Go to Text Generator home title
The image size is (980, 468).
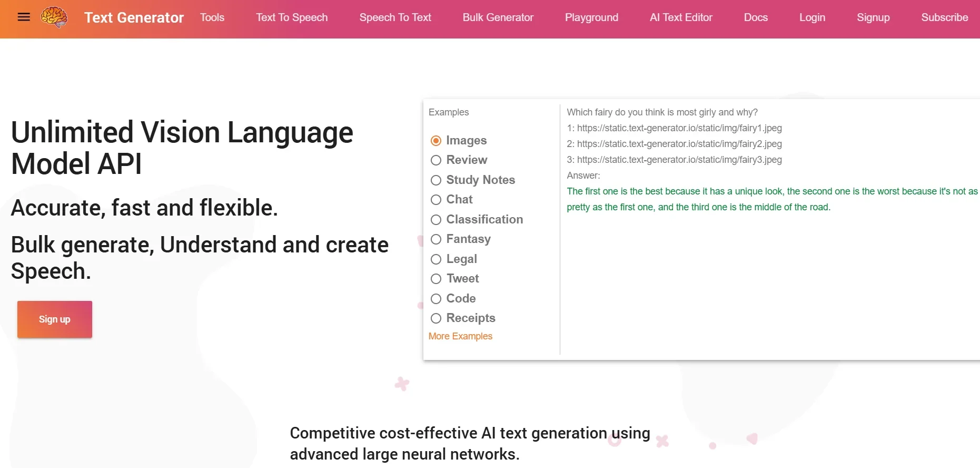(134, 17)
